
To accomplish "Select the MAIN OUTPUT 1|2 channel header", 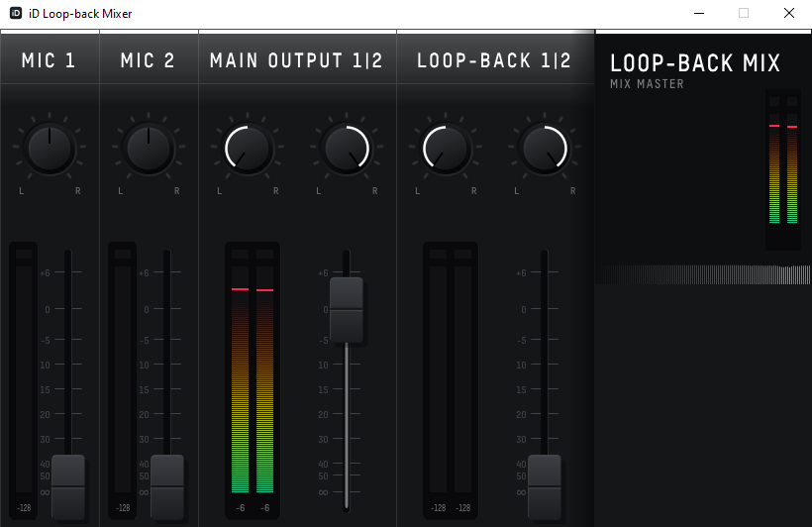I will [297, 60].
